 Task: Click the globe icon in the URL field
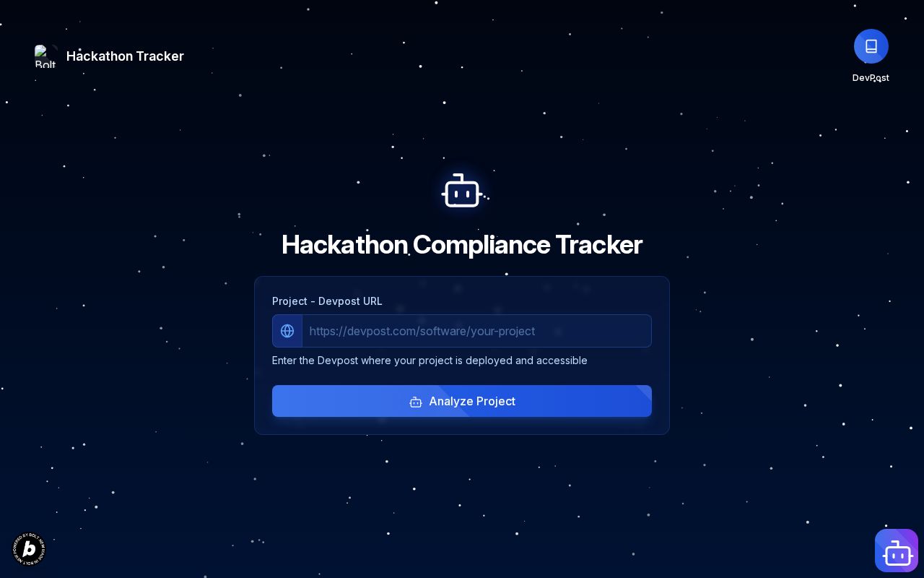coord(287,331)
